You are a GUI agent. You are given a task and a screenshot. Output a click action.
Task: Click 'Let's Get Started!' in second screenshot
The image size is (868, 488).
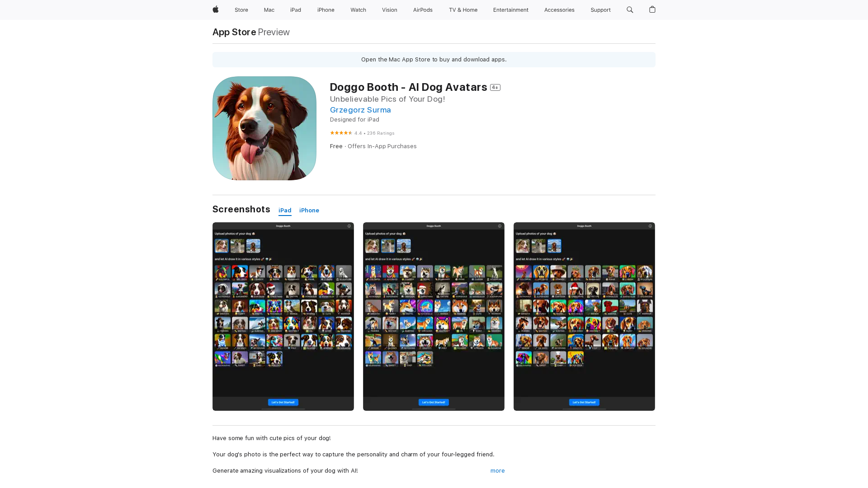(x=434, y=402)
